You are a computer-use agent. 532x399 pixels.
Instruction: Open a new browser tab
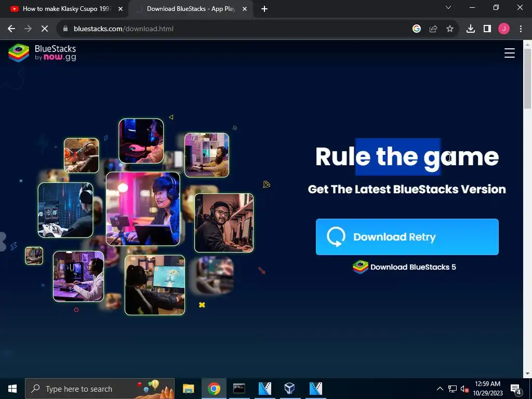point(264,9)
